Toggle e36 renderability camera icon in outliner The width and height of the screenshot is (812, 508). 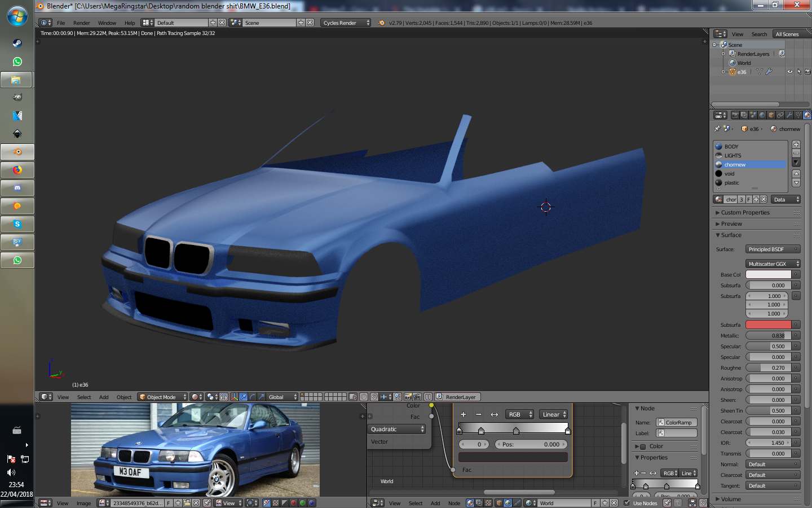click(807, 72)
